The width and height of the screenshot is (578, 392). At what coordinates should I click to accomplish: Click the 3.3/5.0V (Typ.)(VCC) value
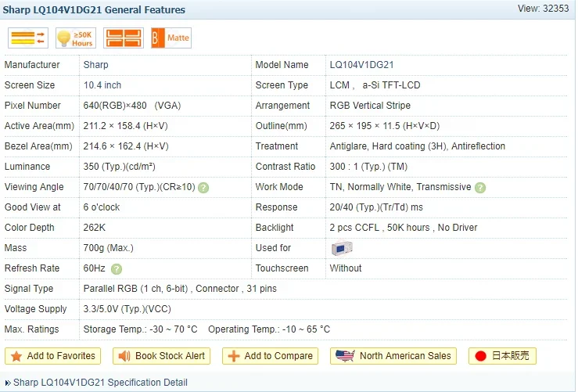tap(127, 309)
